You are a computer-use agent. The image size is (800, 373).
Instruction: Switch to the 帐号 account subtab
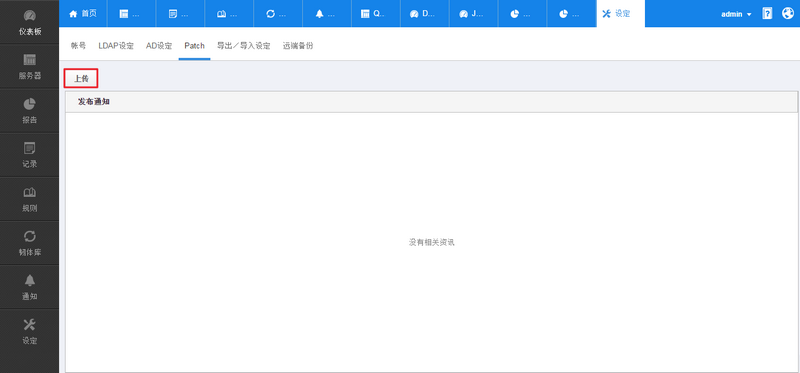click(79, 45)
